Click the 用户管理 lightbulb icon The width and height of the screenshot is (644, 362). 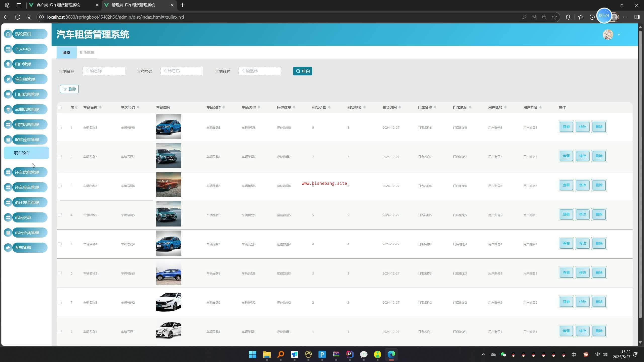click(8, 64)
